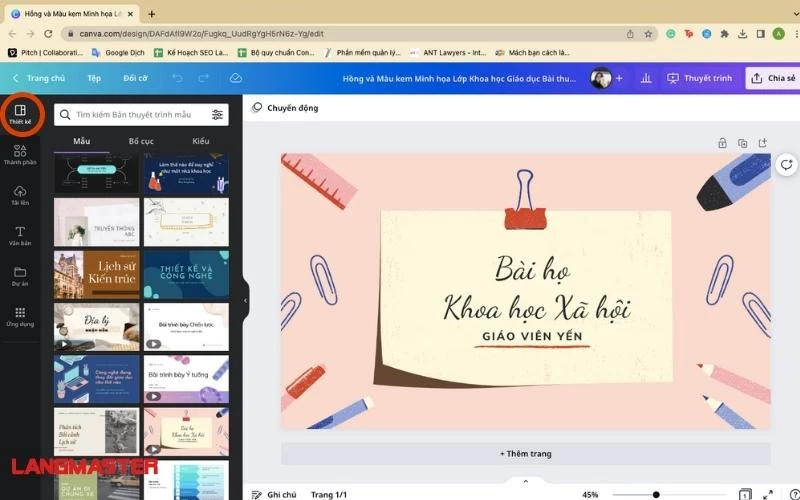This screenshot has height=500, width=800.
Task: Click the zoom slider handle
Action: [x=656, y=494]
